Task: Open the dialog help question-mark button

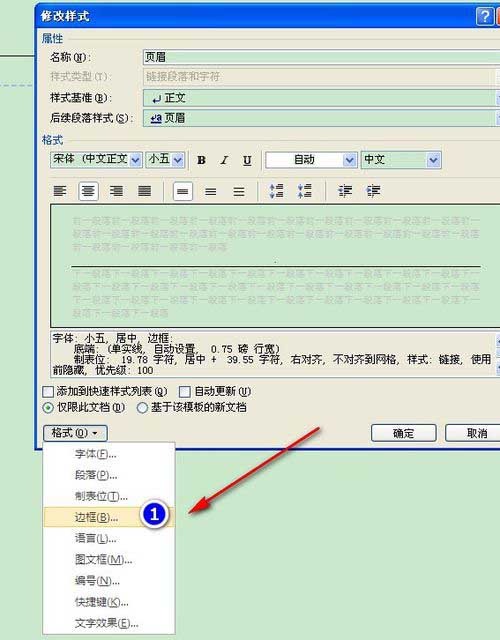Action: pos(485,16)
